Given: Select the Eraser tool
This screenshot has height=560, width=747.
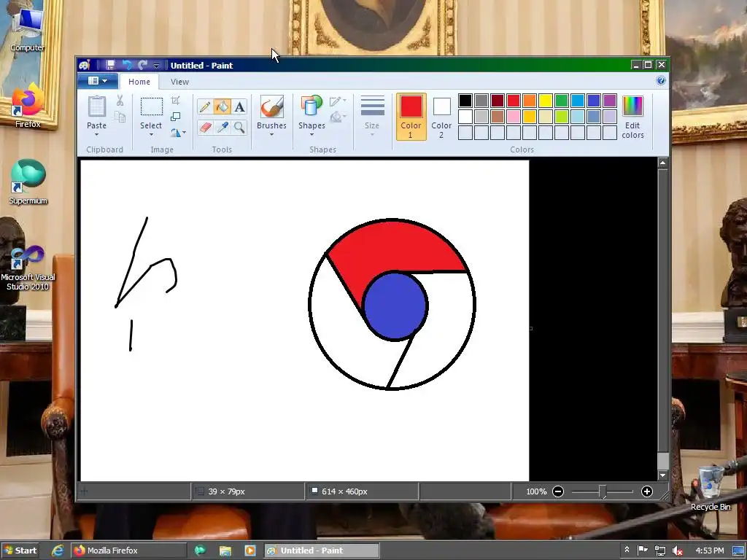Looking at the screenshot, I should (205, 127).
